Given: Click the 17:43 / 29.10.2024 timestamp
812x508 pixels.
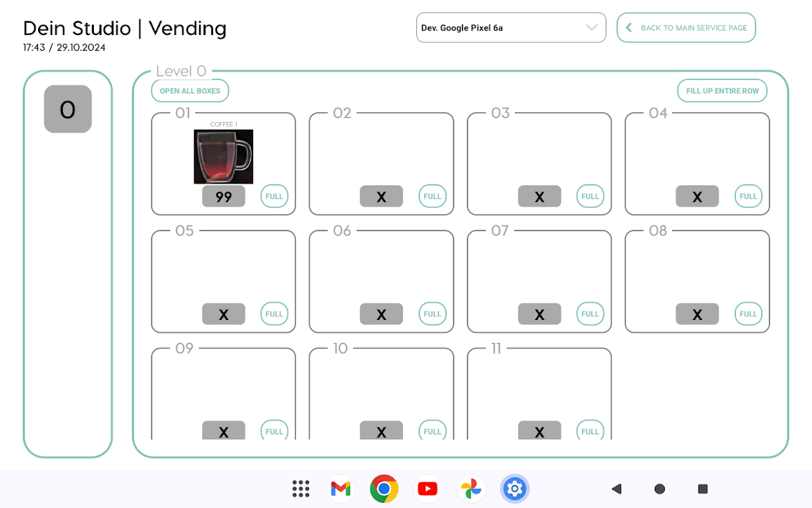Looking at the screenshot, I should point(65,48).
